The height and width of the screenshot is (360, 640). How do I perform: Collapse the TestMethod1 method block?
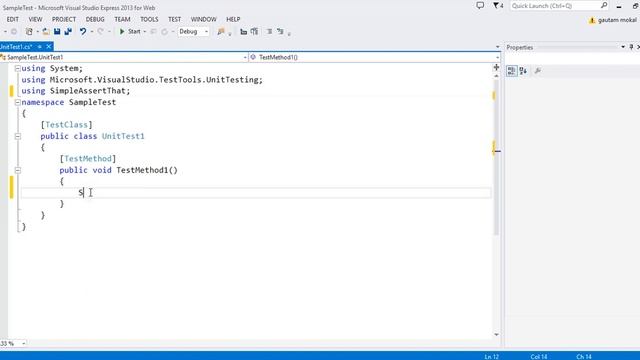pyautogui.click(x=18, y=170)
